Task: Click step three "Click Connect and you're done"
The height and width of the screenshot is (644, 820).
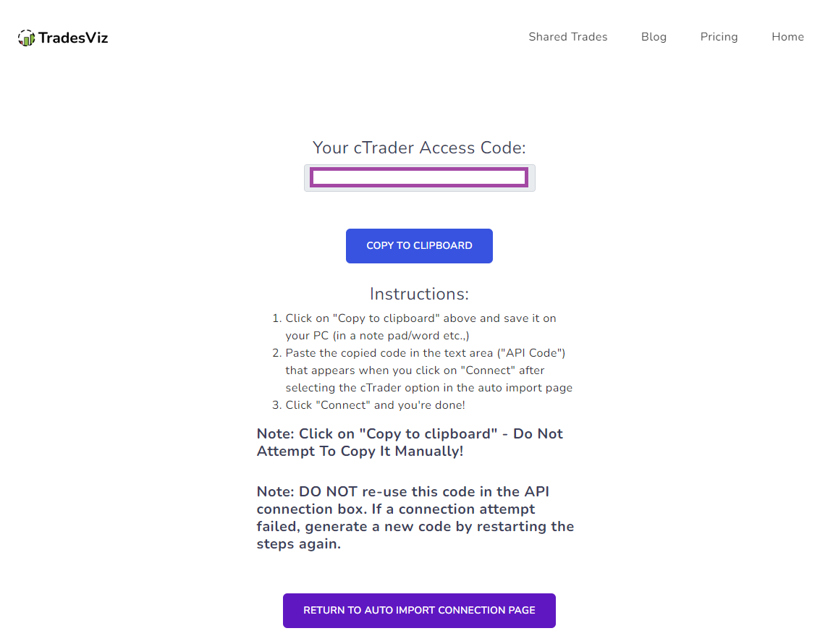Action: click(x=368, y=405)
